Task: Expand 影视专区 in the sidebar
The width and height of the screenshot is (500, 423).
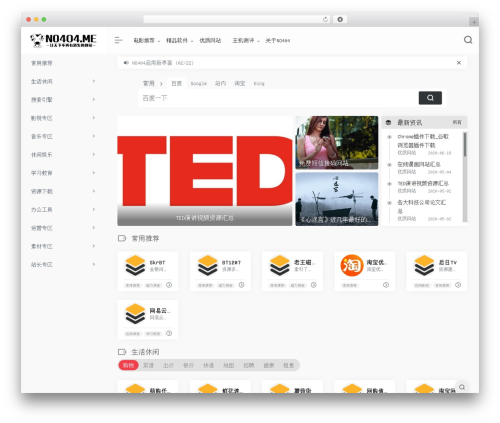Action: coord(63,118)
